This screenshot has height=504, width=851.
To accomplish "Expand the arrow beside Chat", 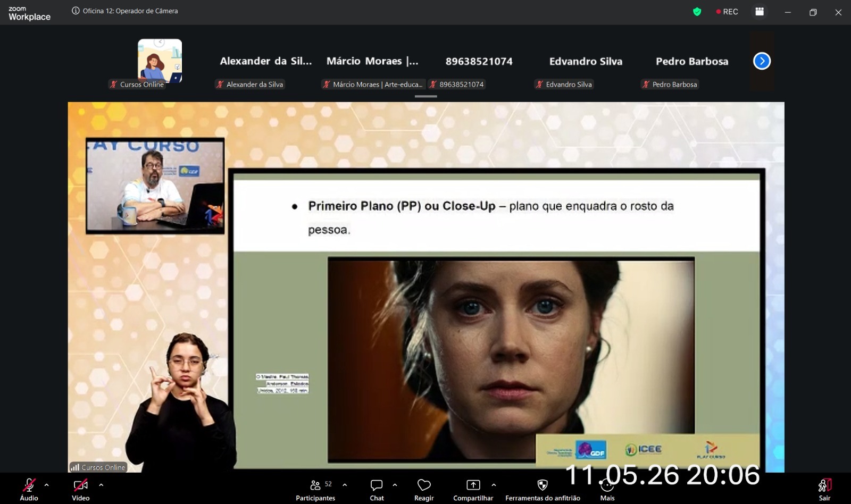I will click(x=395, y=485).
